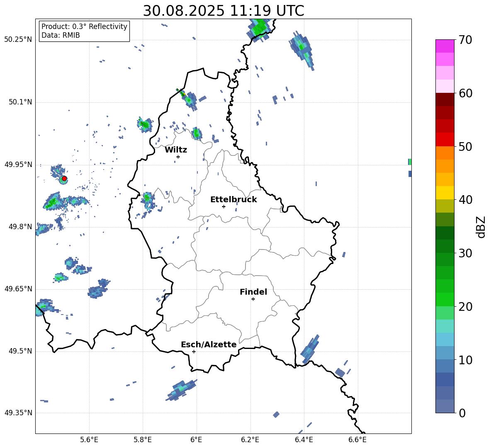Click the 50 tick on colorbar
Image resolution: width=491 pixels, height=448 pixels.
click(x=465, y=146)
